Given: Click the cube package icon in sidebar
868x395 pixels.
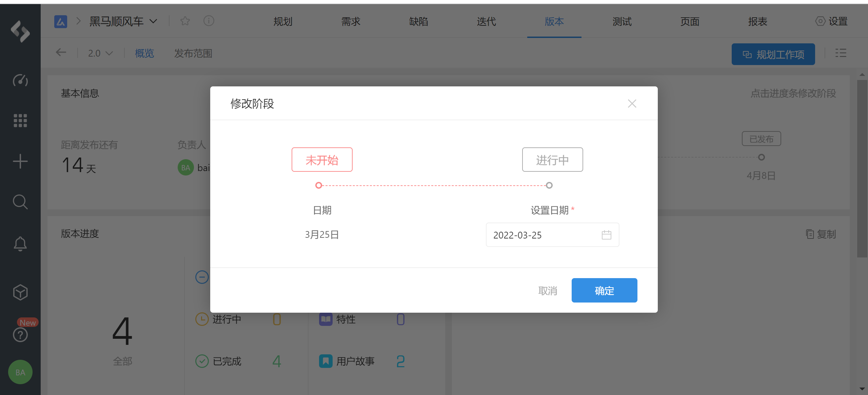Looking at the screenshot, I should tap(20, 292).
